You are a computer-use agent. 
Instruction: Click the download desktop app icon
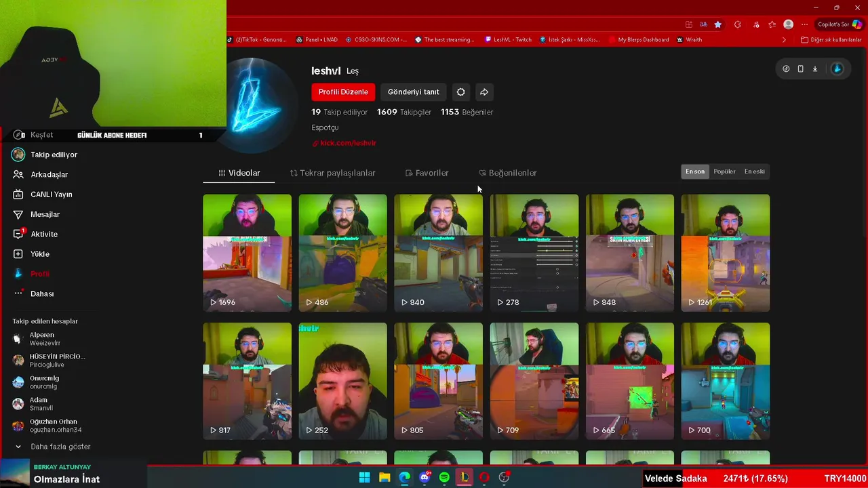[814, 68]
